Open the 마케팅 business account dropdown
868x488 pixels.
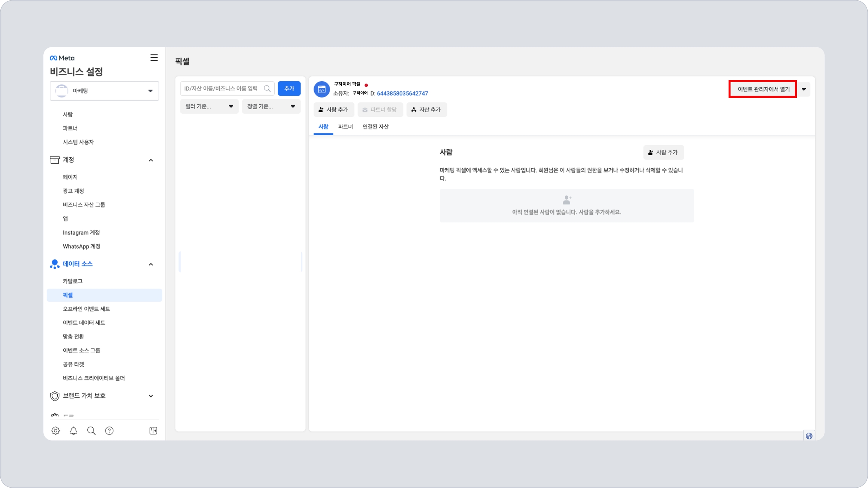pos(104,91)
